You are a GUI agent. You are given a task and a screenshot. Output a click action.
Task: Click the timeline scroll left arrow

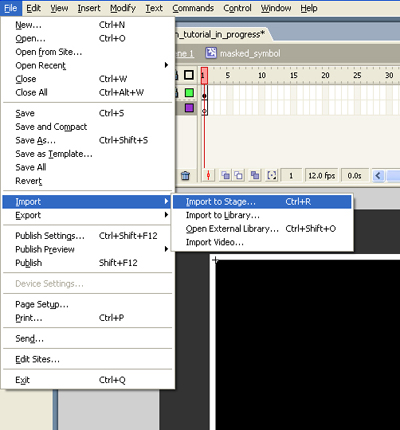pos(378,175)
